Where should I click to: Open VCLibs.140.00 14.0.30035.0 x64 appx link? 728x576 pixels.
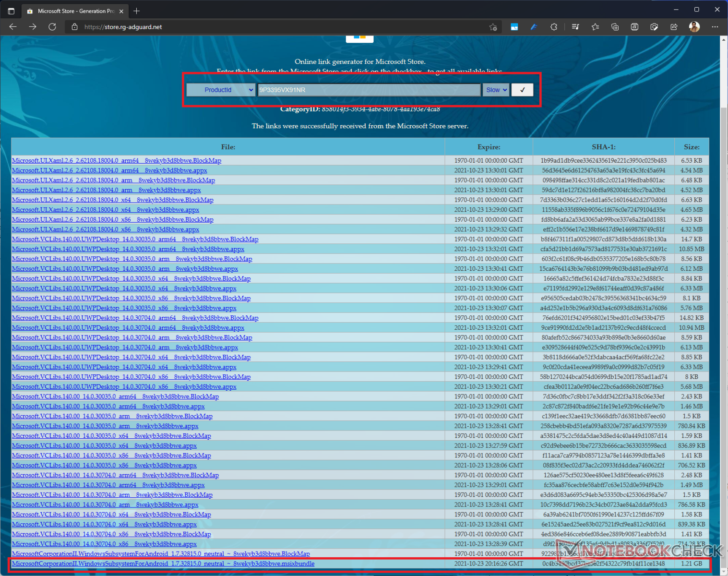point(105,446)
